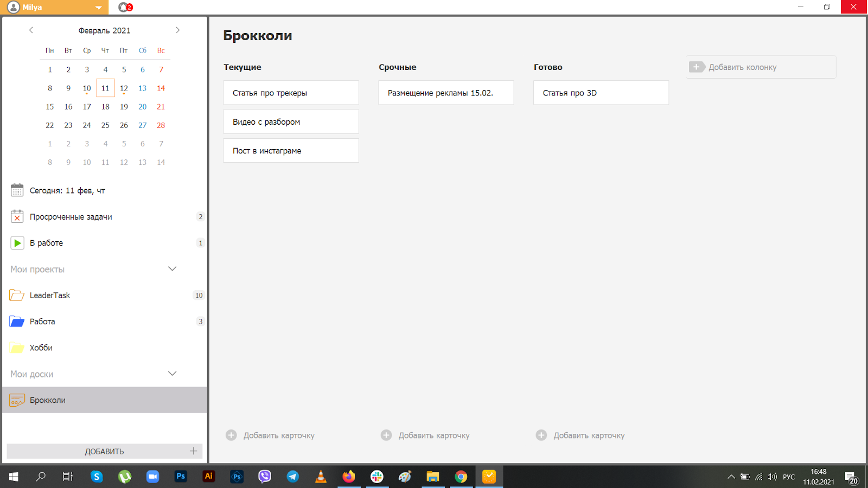Click the blue Работа folder icon
Image resolution: width=868 pixels, height=488 pixels.
tap(17, 322)
